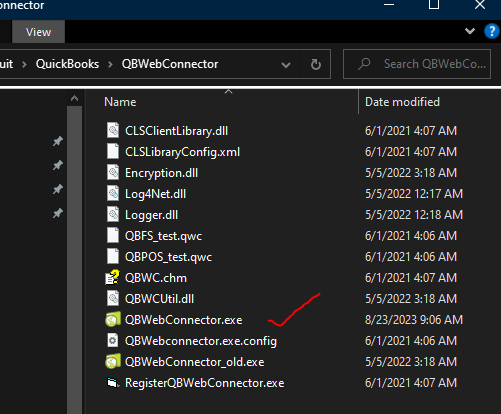Open Explorer help with question mark icon

[491, 31]
